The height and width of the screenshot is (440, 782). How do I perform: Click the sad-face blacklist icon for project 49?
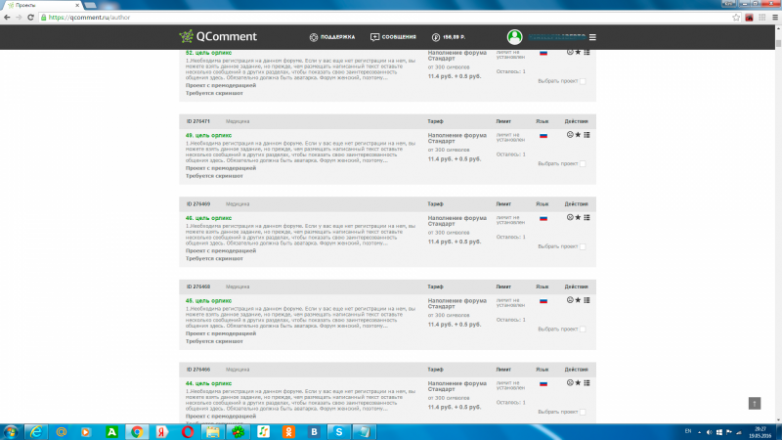[570, 135]
